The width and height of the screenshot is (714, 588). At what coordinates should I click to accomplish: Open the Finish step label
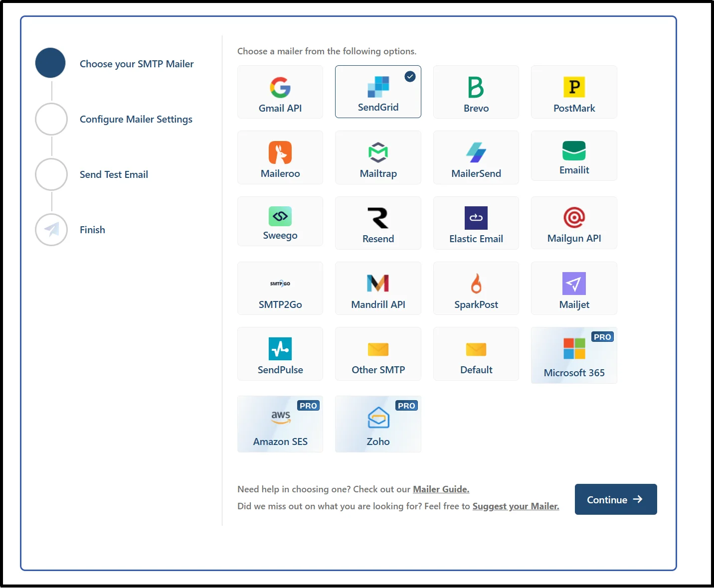(x=92, y=230)
